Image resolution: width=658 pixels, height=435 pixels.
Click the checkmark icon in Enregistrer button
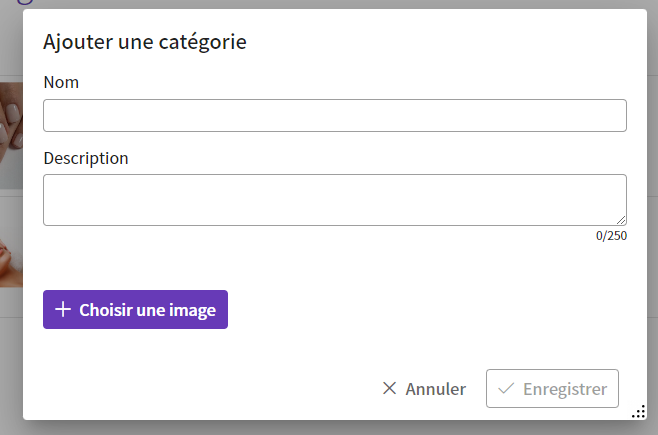pyautogui.click(x=506, y=388)
